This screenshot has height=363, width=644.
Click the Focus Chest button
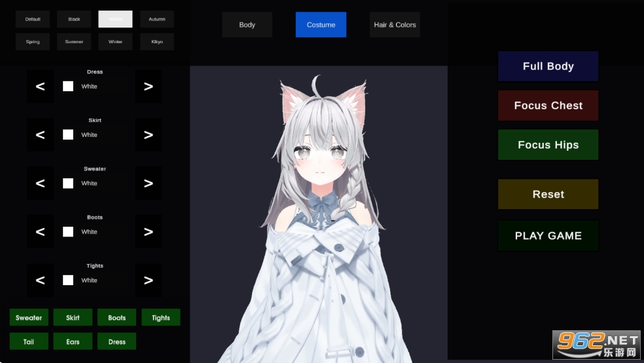(548, 105)
